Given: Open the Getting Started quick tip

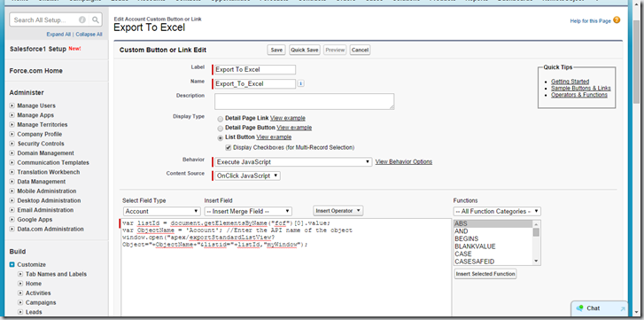Looking at the screenshot, I should (x=570, y=82).
